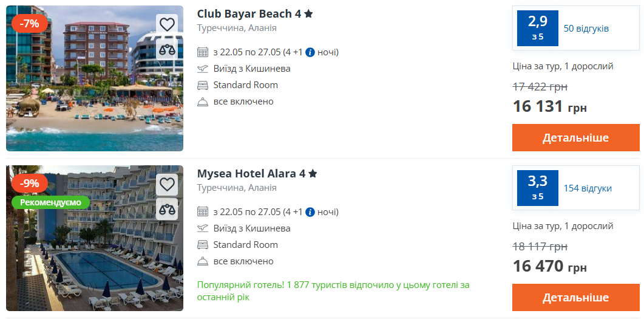Click info icon for Club Bayar Beach nights
The width and height of the screenshot is (644, 319).
pos(310,52)
